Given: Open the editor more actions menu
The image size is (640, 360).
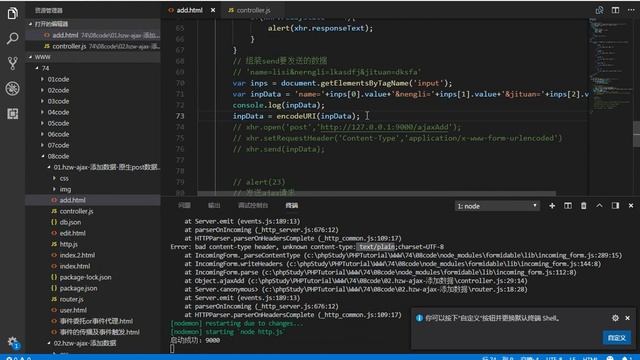Looking at the screenshot, I should 631,10.
